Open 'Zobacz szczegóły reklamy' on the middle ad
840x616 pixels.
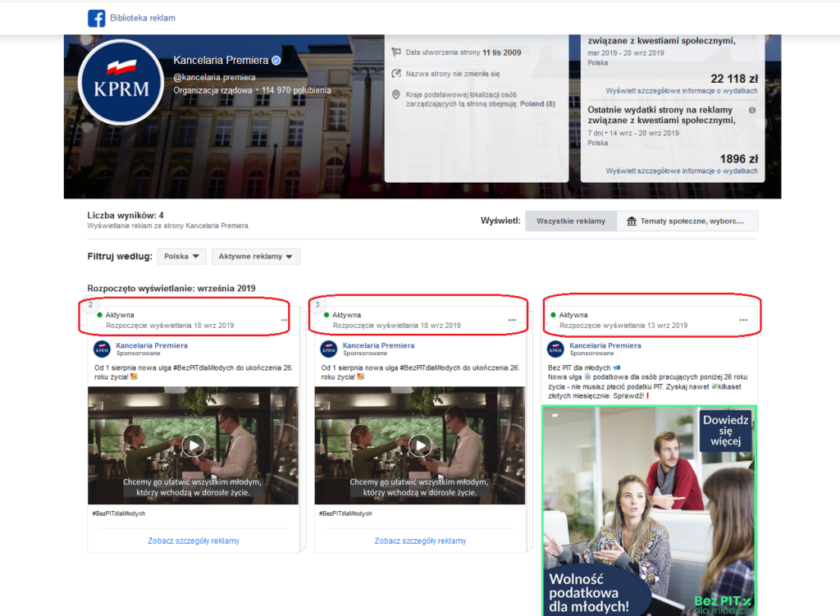pyautogui.click(x=420, y=541)
